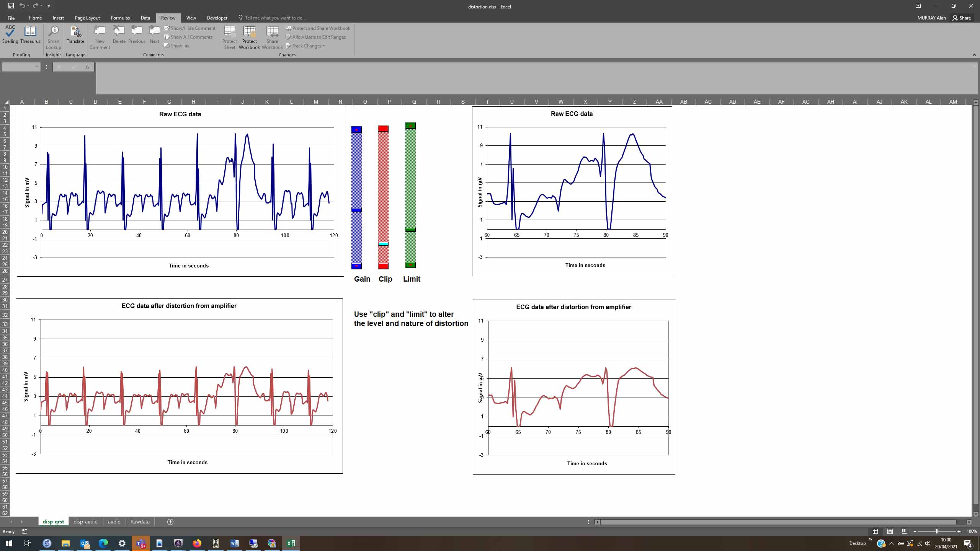Image resolution: width=980 pixels, height=551 pixels.
Task: Click the Save icon in title bar
Action: pyautogui.click(x=11, y=6)
